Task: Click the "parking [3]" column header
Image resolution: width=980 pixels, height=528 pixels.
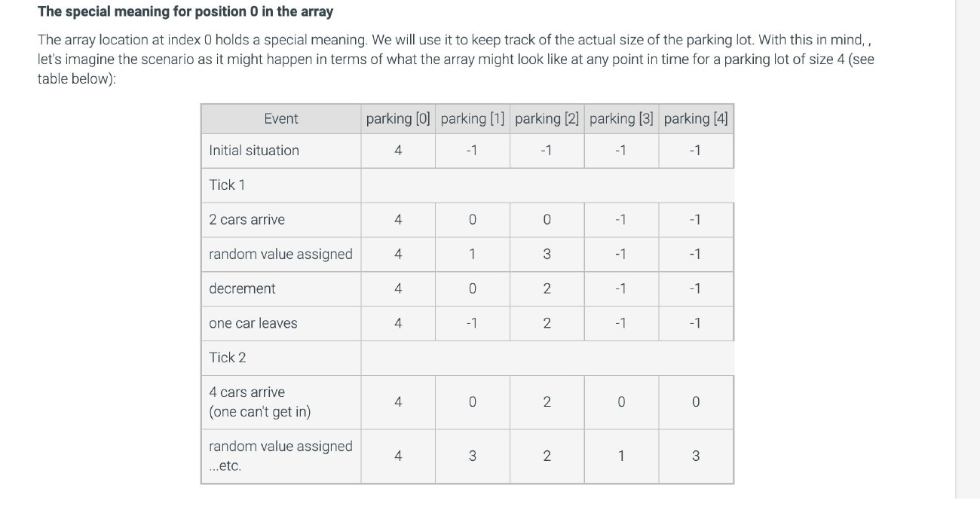Action: (x=620, y=119)
